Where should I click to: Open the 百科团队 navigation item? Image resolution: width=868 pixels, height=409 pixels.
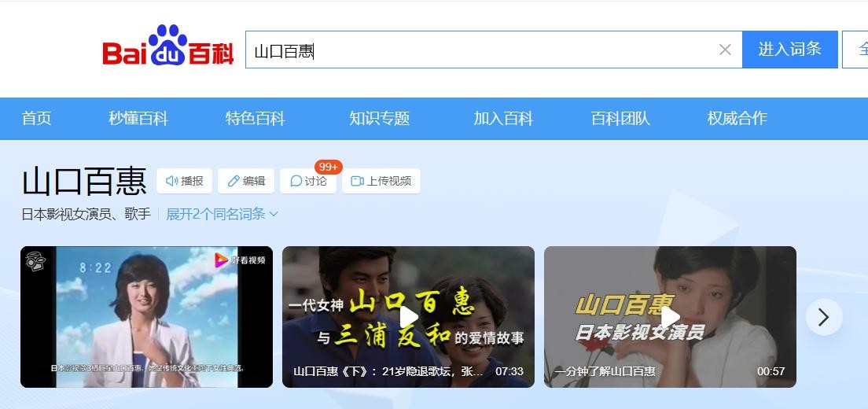coord(620,119)
